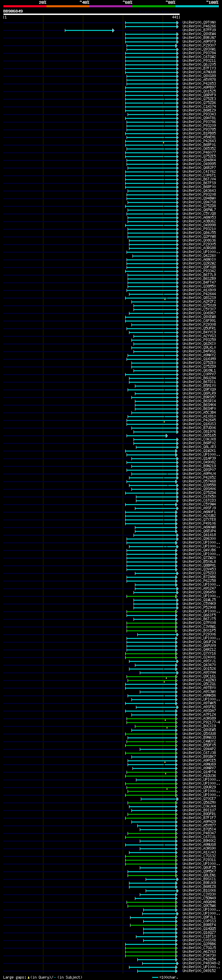Select the UniRef100_B6REZ9 label
The height and width of the screenshot is (980, 222).
(x=199, y=110)
